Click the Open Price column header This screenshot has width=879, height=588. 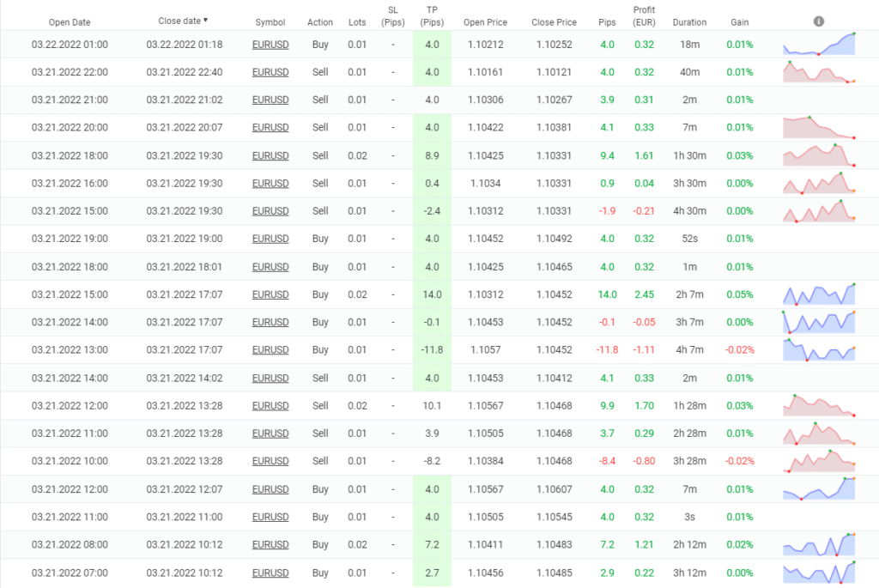click(x=485, y=22)
